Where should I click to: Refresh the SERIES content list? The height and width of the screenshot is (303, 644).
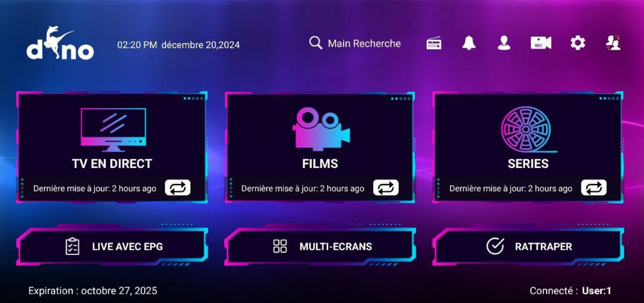pos(594,188)
